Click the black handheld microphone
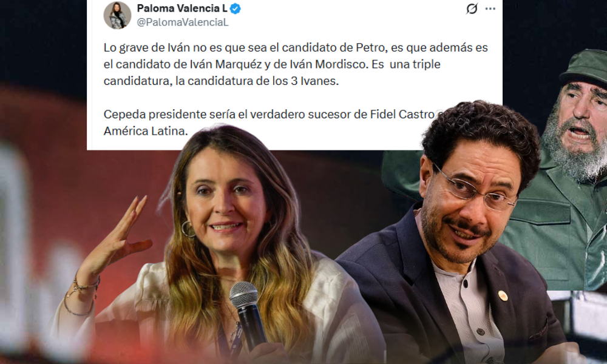Viewport: 607px width, 364px height. pyautogui.click(x=248, y=316)
